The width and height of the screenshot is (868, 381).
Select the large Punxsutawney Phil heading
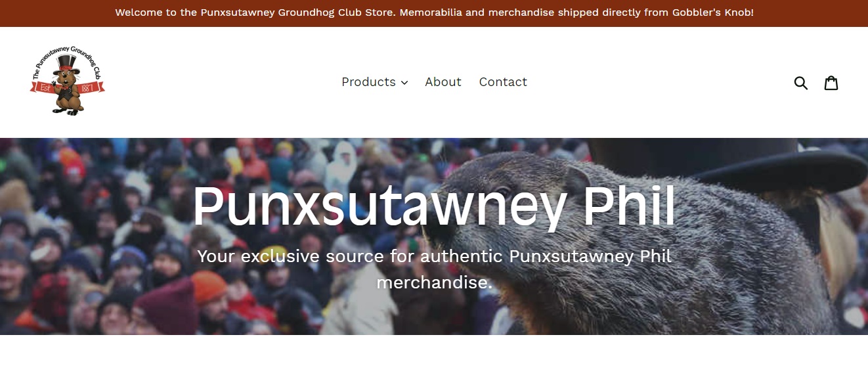click(x=434, y=206)
